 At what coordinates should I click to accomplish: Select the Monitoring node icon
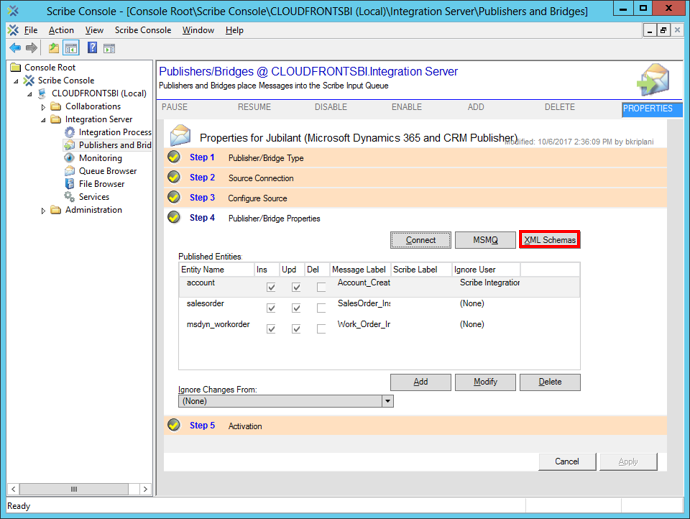69,158
